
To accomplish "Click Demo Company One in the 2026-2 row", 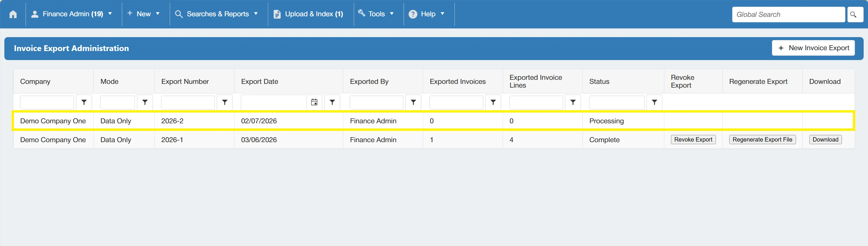I will tap(53, 121).
